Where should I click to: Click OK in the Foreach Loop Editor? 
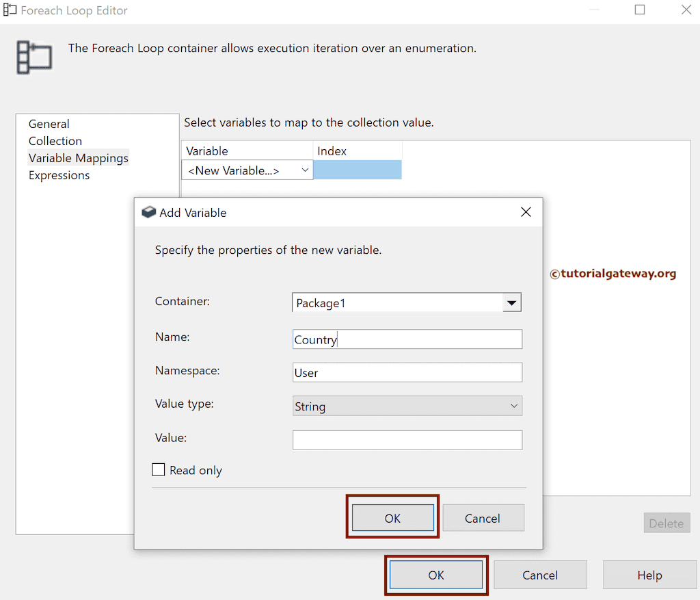tap(436, 575)
